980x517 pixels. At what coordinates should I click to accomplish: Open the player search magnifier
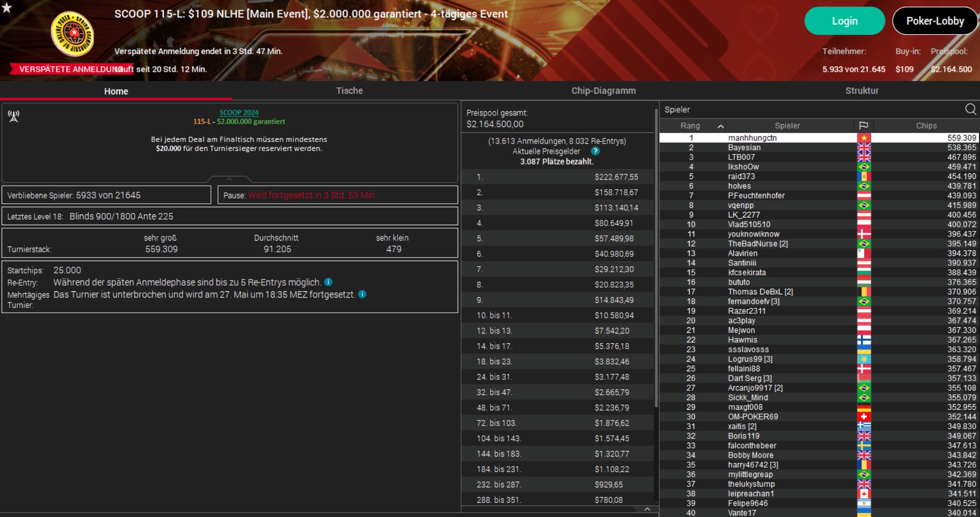tap(970, 109)
